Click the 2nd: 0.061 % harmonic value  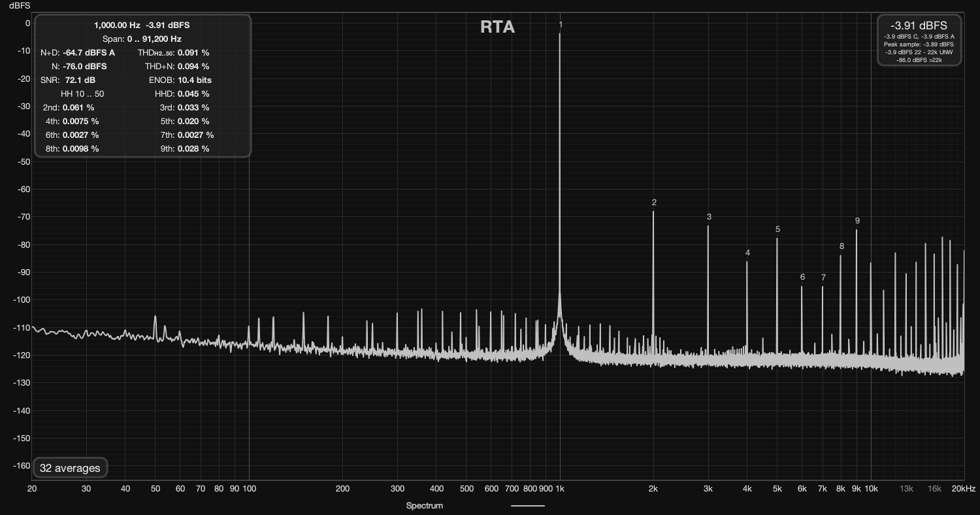68,107
